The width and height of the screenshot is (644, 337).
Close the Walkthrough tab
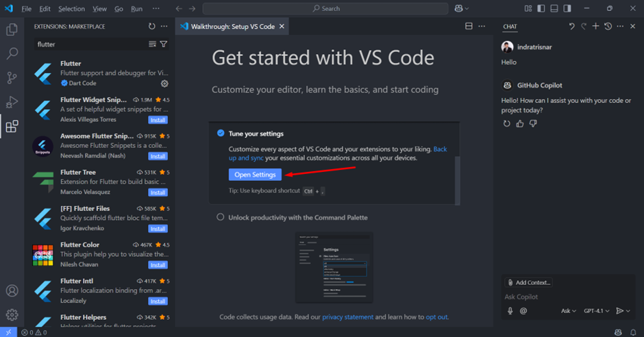coord(282,26)
